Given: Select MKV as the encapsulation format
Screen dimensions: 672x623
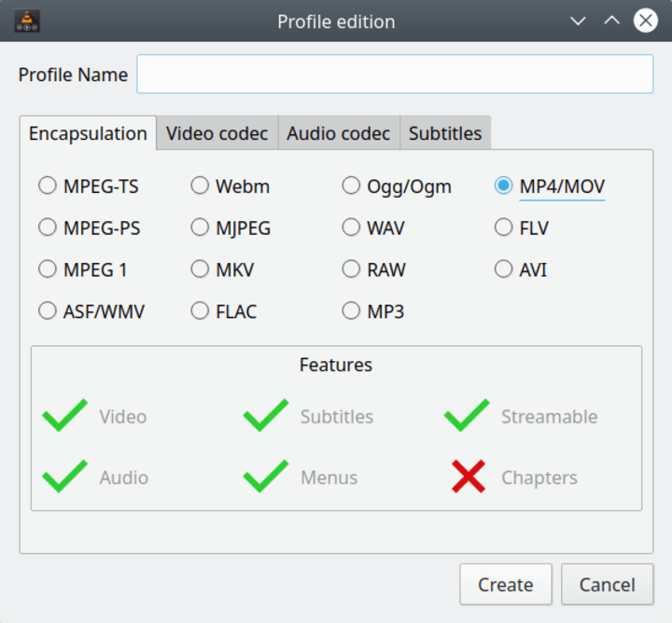Looking at the screenshot, I should (200, 270).
